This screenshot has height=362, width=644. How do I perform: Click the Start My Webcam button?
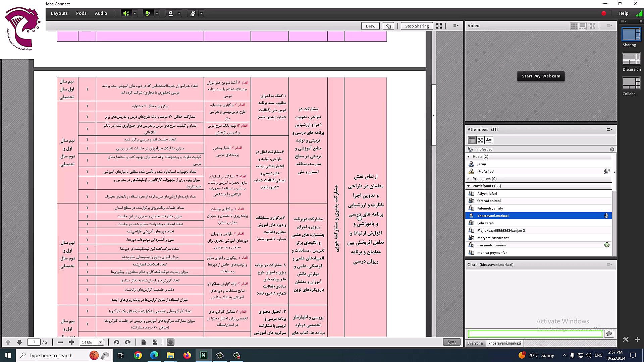click(x=541, y=76)
